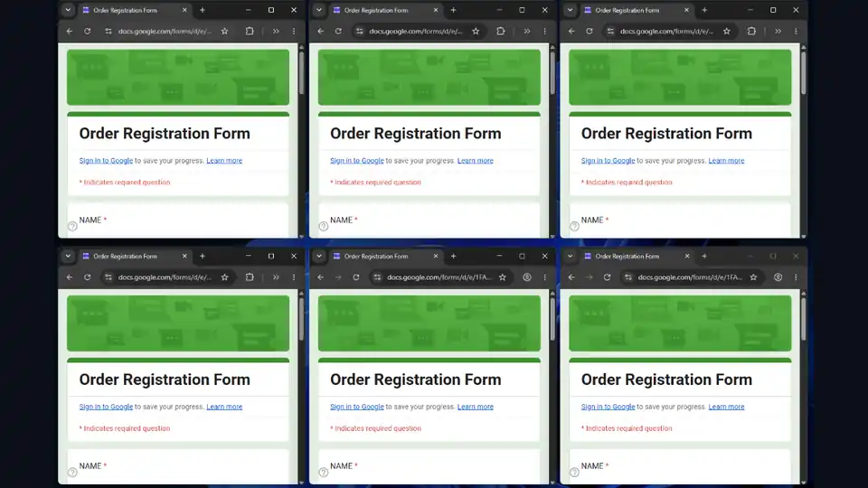Viewport: 868px width, 488px height.
Task: Close the tab in the bottom-middle window
Action: pos(436,256)
